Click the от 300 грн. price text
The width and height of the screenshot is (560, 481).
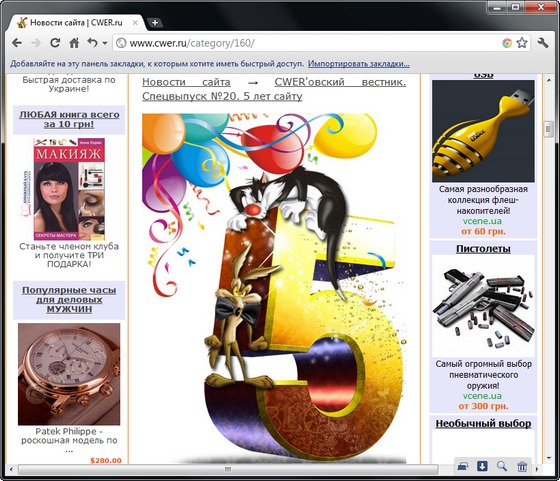coord(483,406)
